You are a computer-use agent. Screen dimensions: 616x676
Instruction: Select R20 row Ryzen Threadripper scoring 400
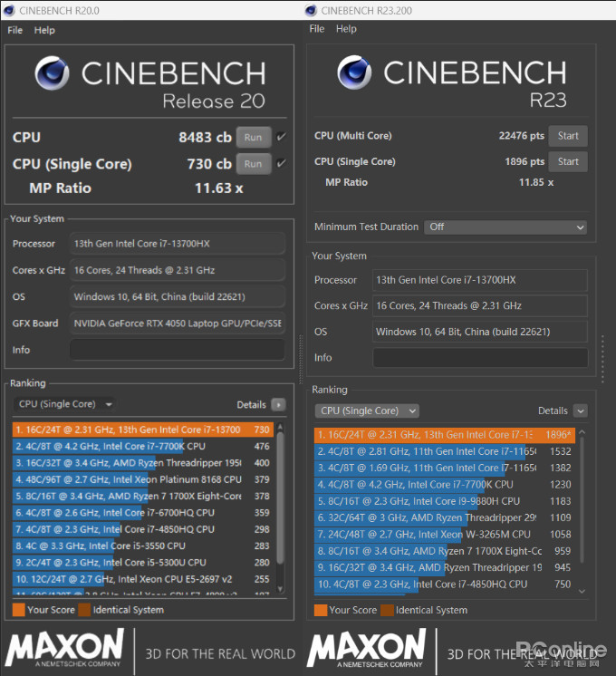[143, 463]
